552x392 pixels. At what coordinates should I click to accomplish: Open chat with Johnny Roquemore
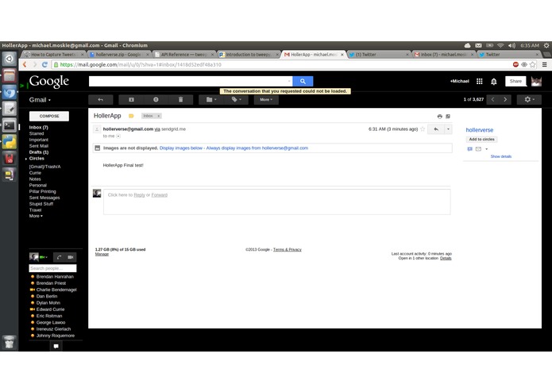(56, 336)
